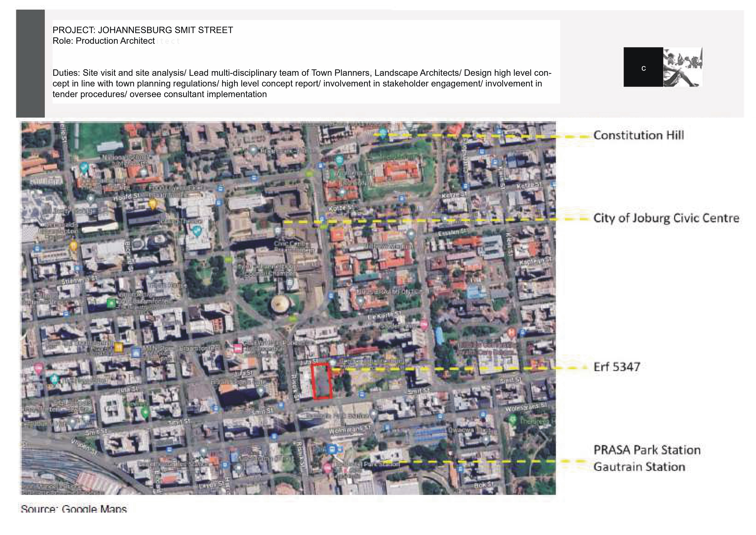
Task: Click the blue Park Station train icon
Action: [x=333, y=449]
